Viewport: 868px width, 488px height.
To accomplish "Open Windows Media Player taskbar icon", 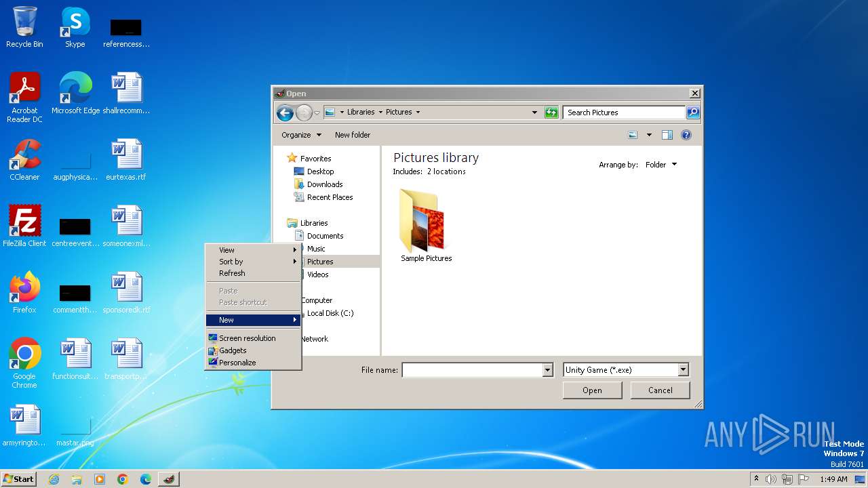I will [100, 479].
